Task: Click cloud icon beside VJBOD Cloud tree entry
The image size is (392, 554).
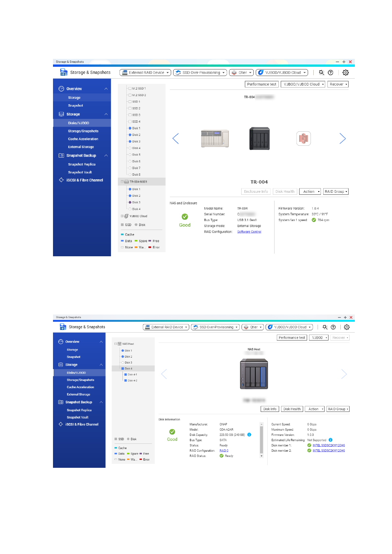Action: 126,216
